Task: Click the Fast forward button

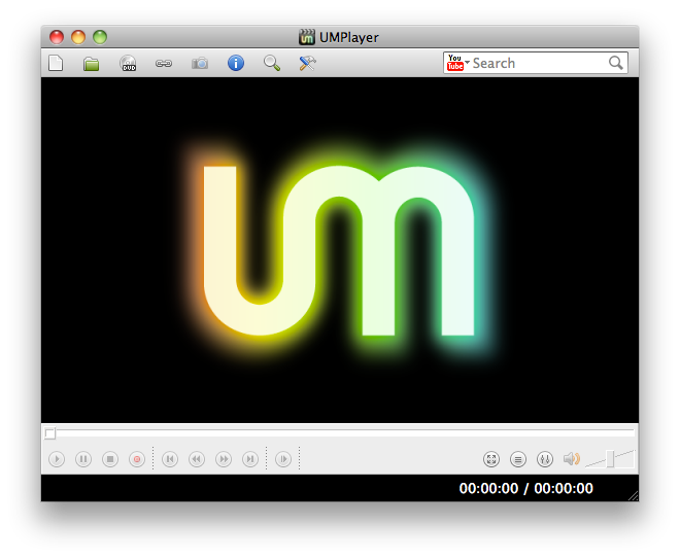Action: (x=224, y=459)
